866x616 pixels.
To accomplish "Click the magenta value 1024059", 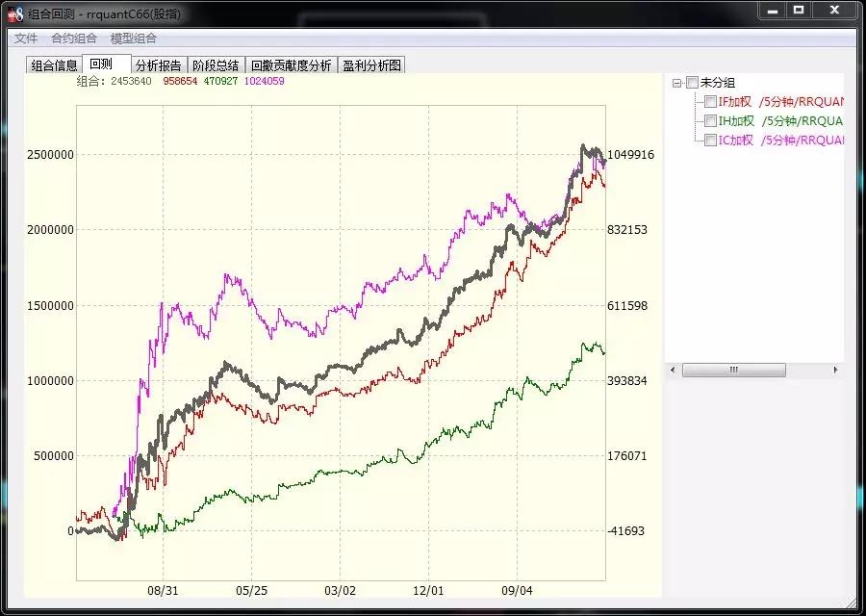I will click(264, 81).
